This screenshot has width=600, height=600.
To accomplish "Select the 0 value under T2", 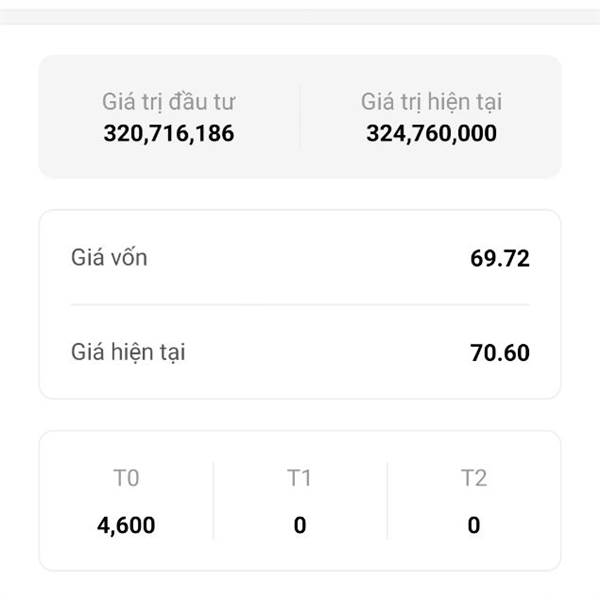I will click(x=473, y=525).
